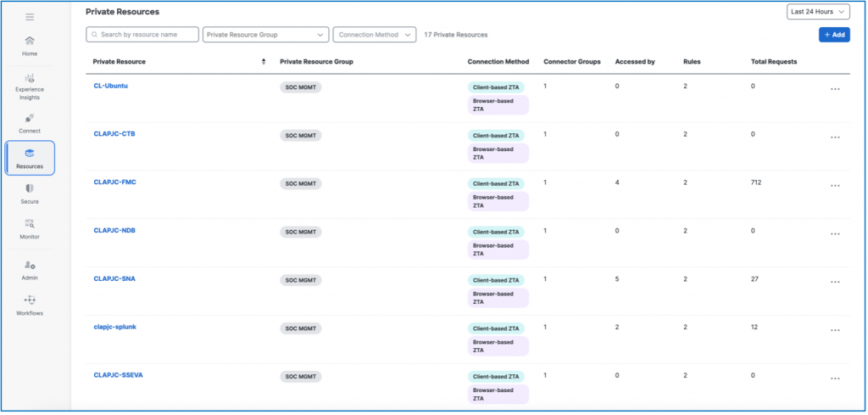The width and height of the screenshot is (868, 415).
Task: Open Workflows from the sidebar
Action: (x=30, y=300)
